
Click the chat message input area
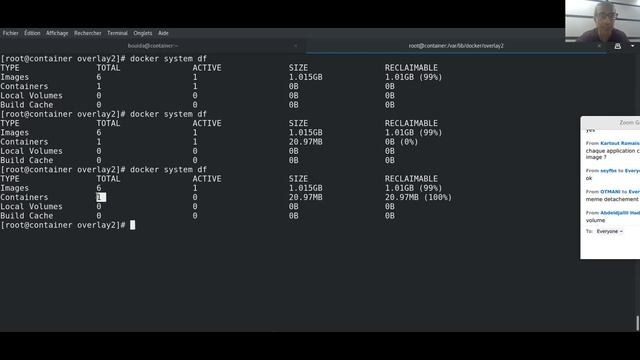coord(611,247)
